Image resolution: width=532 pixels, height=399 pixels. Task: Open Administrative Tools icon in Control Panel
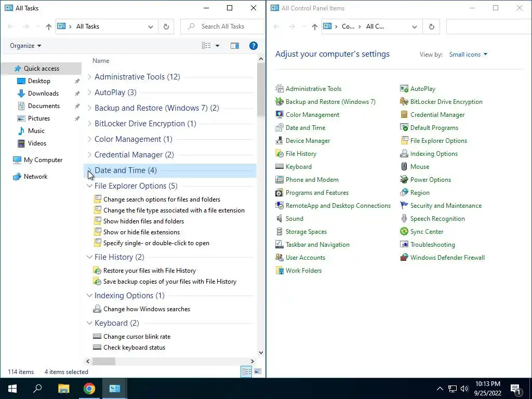(x=279, y=88)
